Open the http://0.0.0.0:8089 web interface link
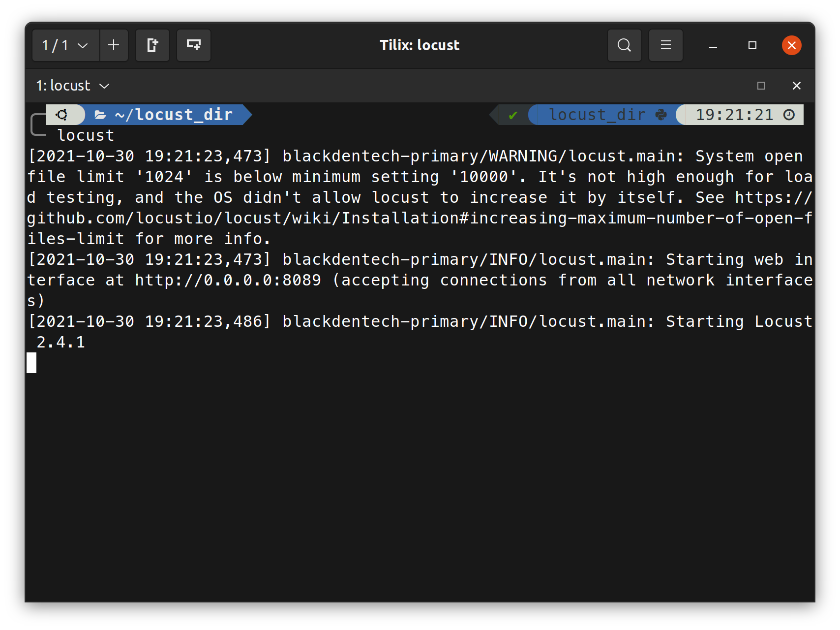 tap(228, 280)
